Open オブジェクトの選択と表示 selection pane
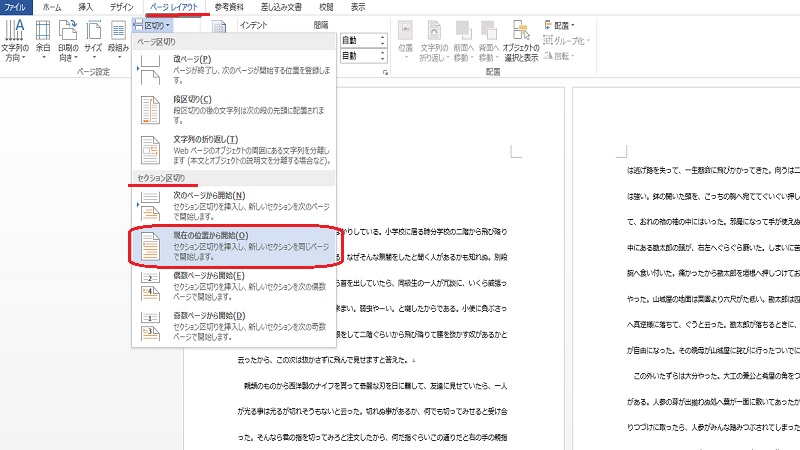 (x=521, y=41)
